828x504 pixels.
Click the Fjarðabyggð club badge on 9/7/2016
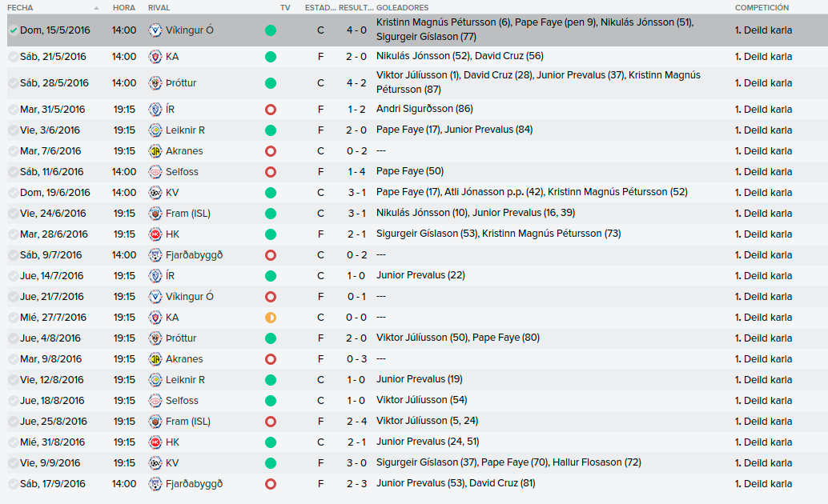[x=155, y=255]
